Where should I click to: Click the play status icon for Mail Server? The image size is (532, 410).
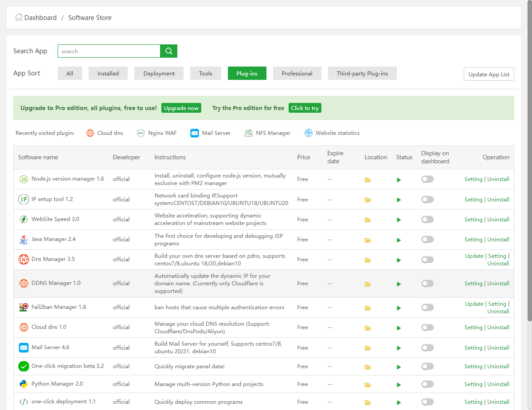coord(399,348)
